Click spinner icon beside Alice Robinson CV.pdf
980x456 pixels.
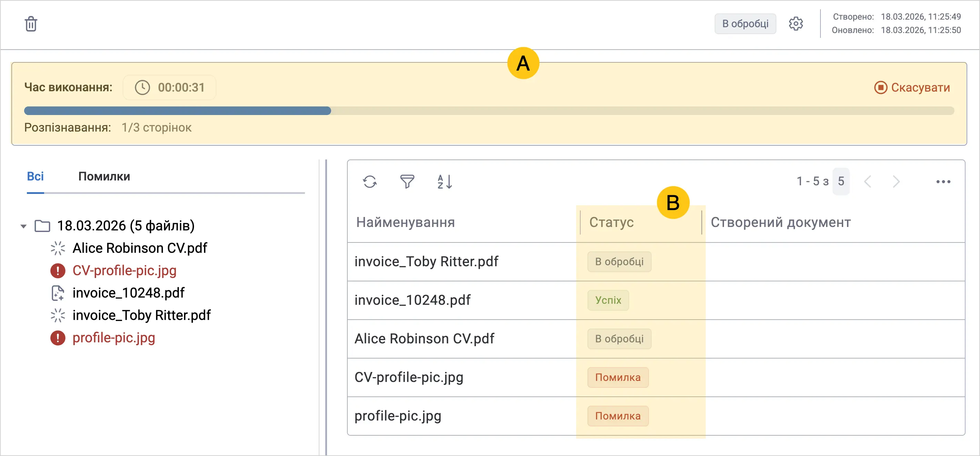58,248
